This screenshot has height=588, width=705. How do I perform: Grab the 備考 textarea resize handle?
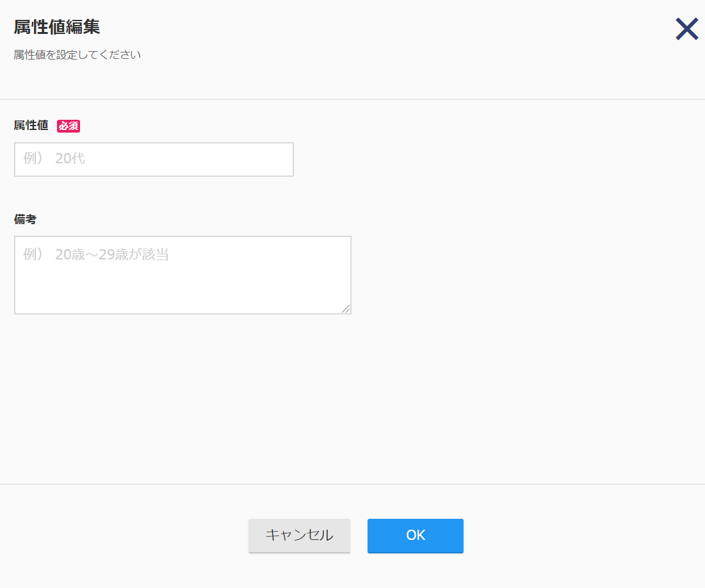(346, 309)
